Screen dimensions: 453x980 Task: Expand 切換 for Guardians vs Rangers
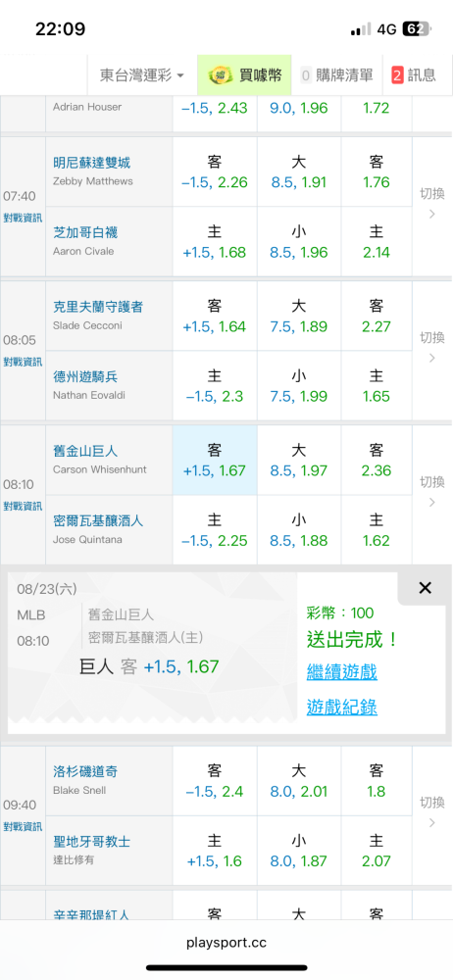[x=431, y=348]
